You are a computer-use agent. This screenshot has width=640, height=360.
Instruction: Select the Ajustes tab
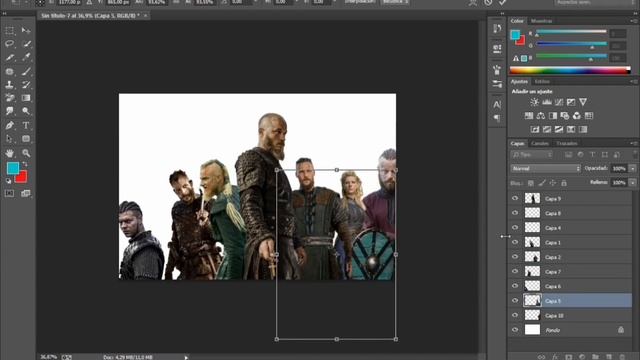click(x=519, y=82)
